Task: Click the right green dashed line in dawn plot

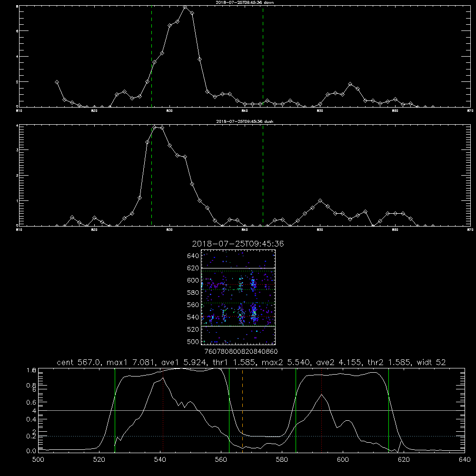Action: 263,56
